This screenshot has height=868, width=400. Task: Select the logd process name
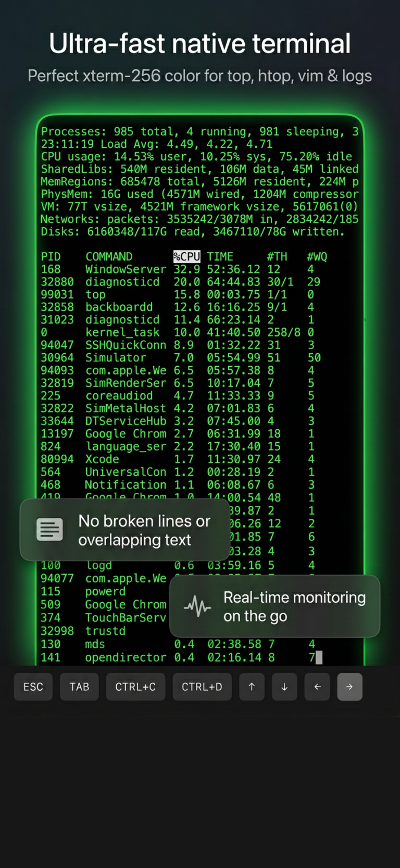coord(99,565)
